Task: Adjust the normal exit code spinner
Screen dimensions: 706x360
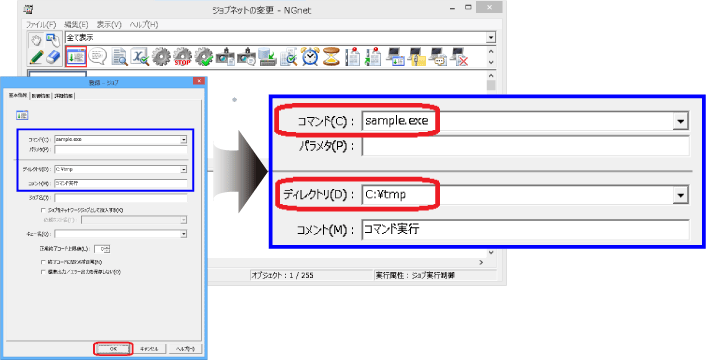Action: [108, 249]
